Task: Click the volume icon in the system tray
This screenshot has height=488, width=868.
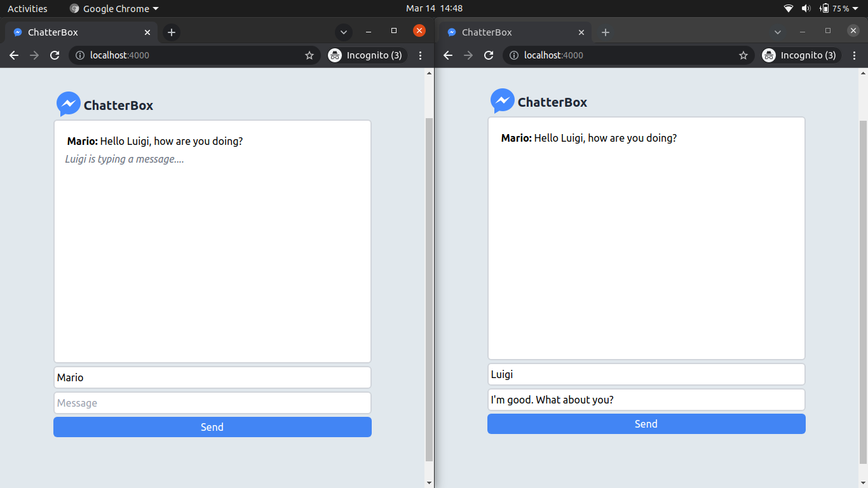Action: pyautogui.click(x=806, y=8)
